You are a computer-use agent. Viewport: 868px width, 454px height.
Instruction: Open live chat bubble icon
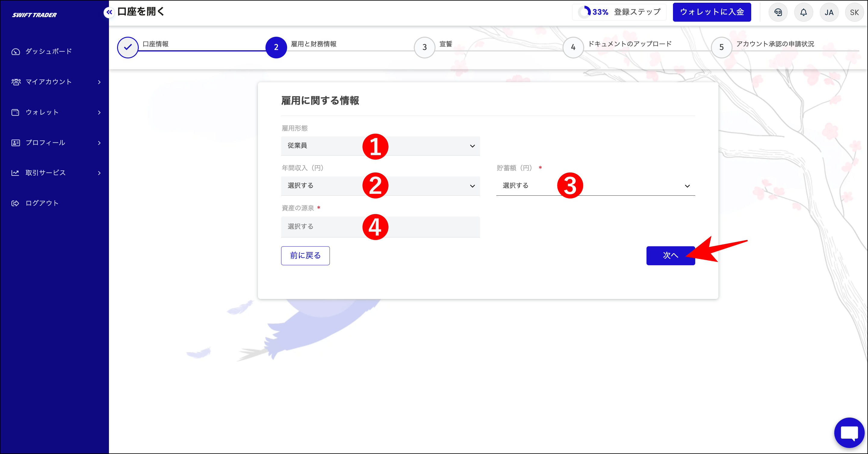click(x=849, y=432)
